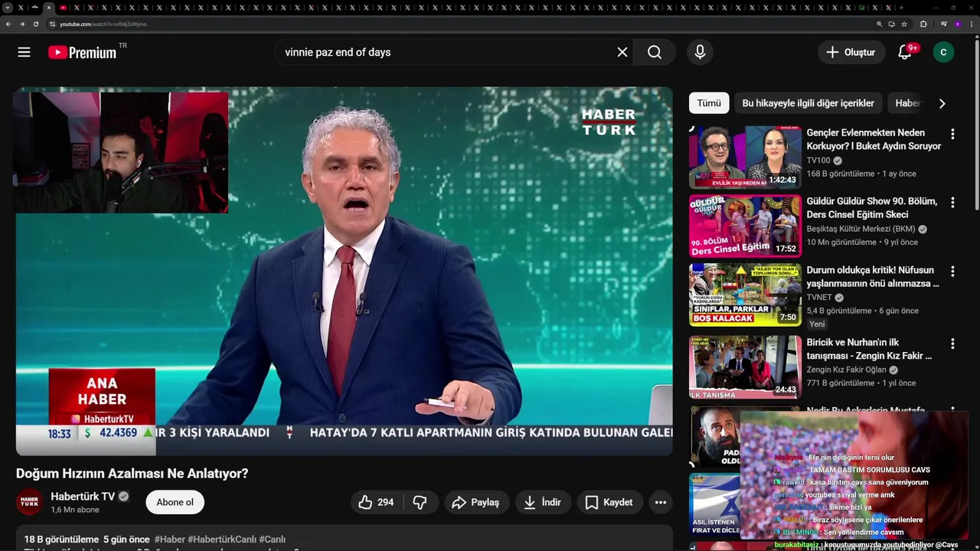The width and height of the screenshot is (980, 551).
Task: Go back with the browser back arrow
Action: [8, 24]
